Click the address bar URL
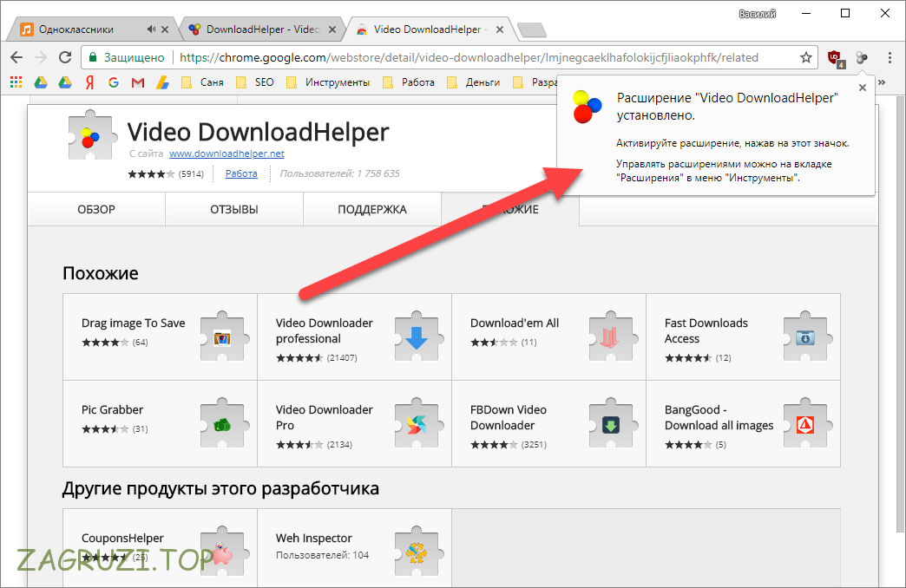Viewport: 906px width, 588px height. [x=469, y=57]
